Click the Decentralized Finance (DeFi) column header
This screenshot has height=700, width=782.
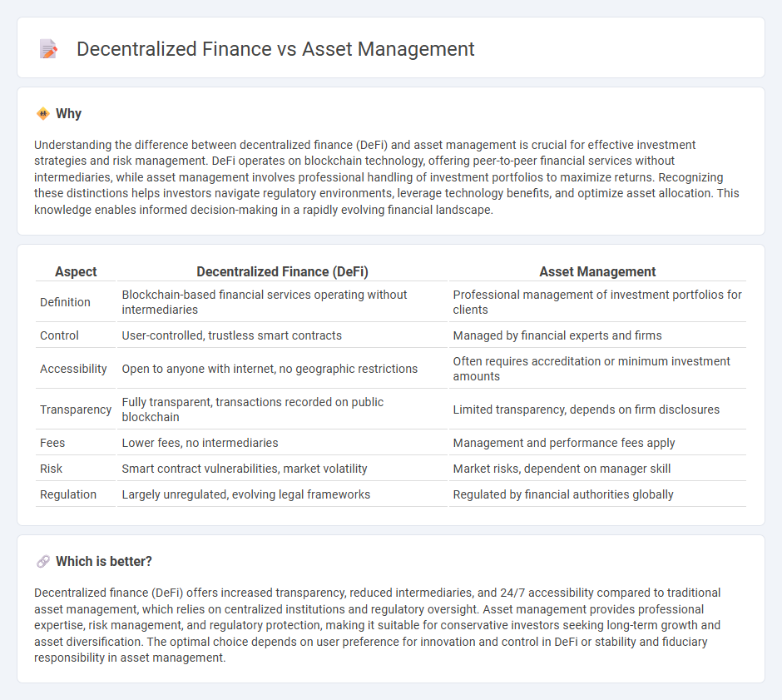click(282, 272)
